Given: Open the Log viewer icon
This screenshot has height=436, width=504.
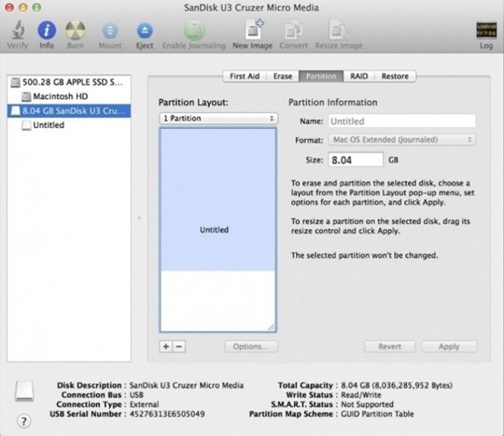Looking at the screenshot, I should (486, 30).
